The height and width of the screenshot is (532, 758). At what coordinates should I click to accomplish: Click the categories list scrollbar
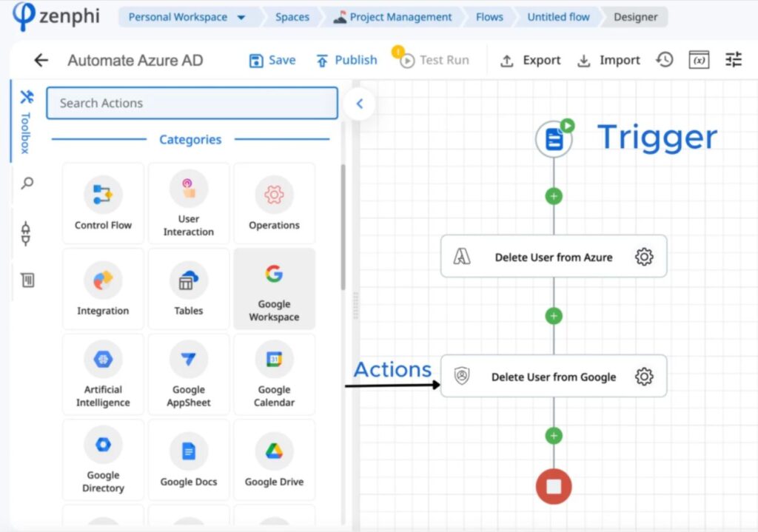(x=343, y=227)
